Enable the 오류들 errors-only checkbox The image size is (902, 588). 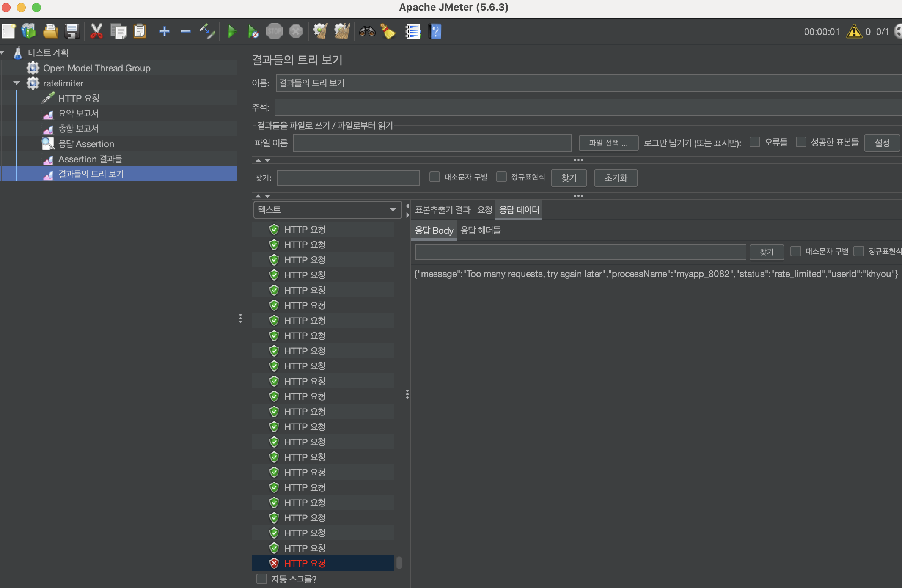pos(755,142)
